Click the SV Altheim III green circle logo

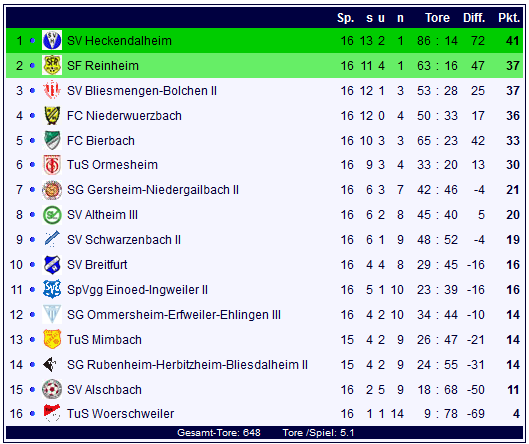52,215
